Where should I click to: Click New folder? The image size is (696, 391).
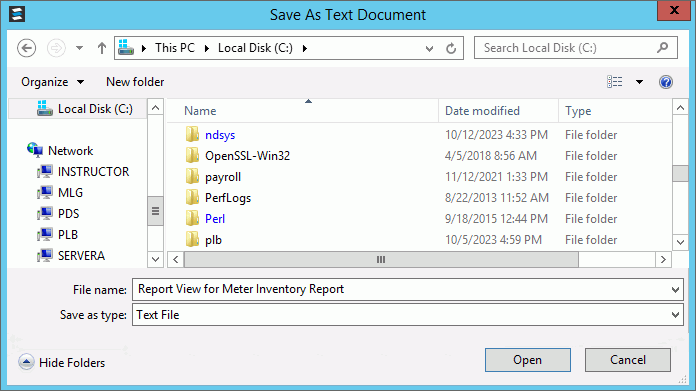pyautogui.click(x=135, y=82)
